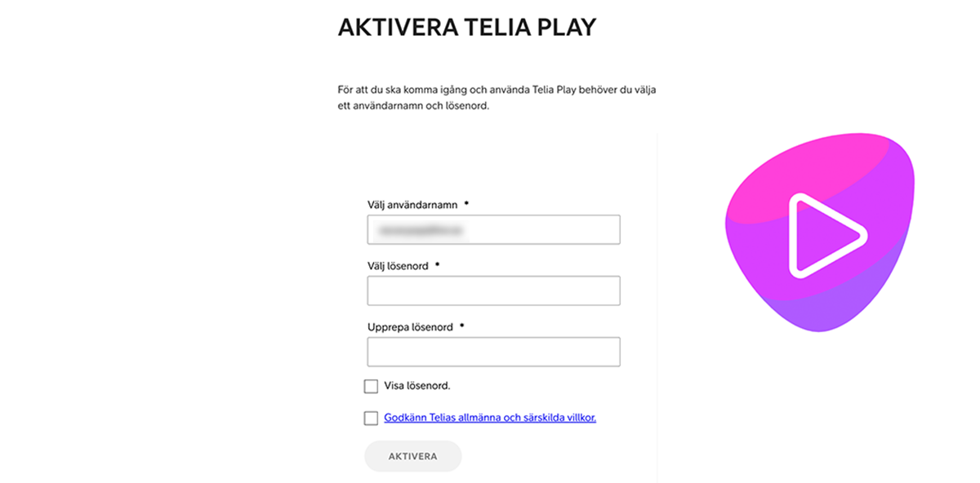
Task: Open the Telias allmänna och särskilda villkor link
Action: click(x=490, y=418)
